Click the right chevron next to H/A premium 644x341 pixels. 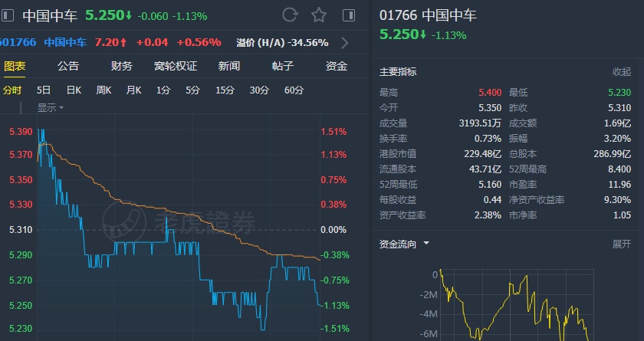[x=344, y=42]
